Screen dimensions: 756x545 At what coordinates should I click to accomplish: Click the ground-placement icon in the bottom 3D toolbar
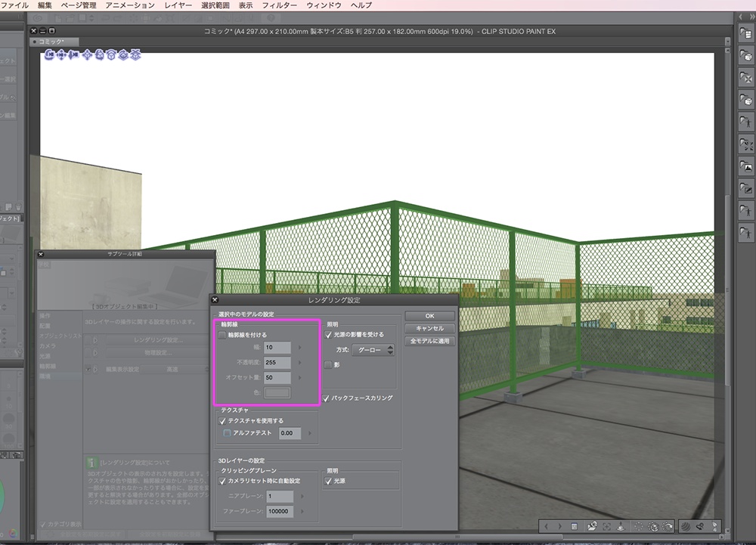[x=620, y=527]
